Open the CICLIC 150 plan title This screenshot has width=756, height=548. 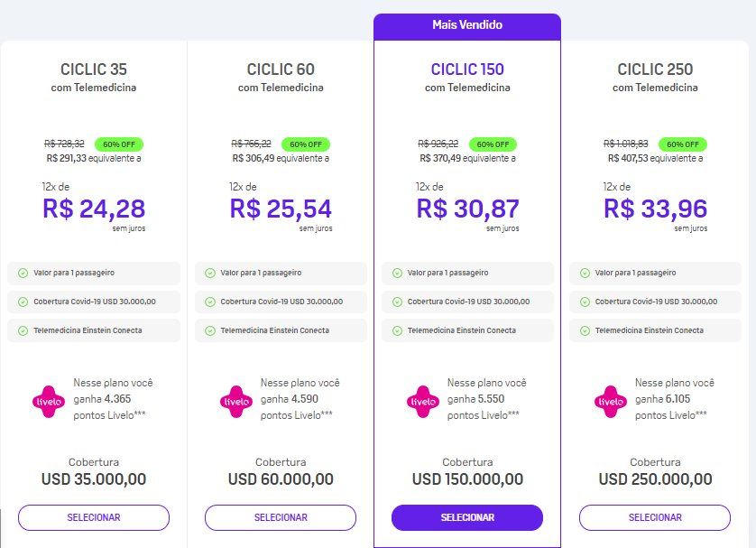467,70
